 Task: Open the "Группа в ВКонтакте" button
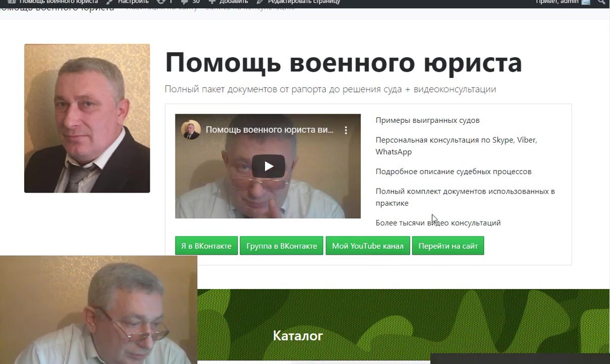pos(281,246)
